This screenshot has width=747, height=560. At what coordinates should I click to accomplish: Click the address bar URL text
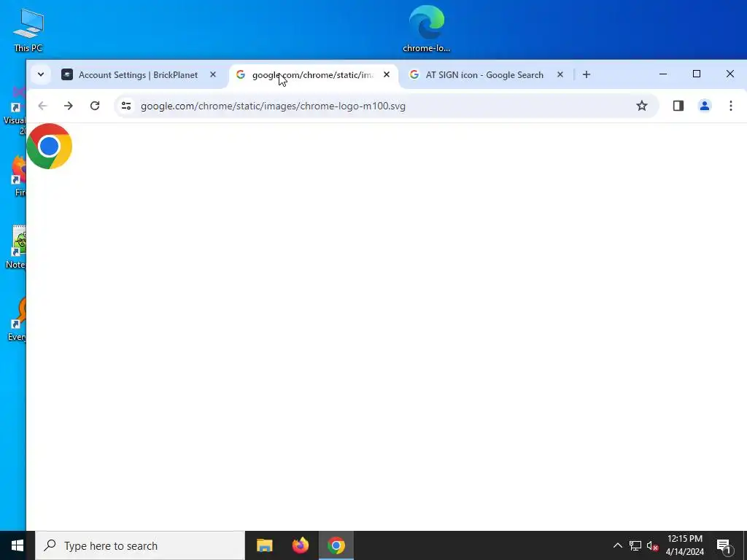click(x=273, y=106)
